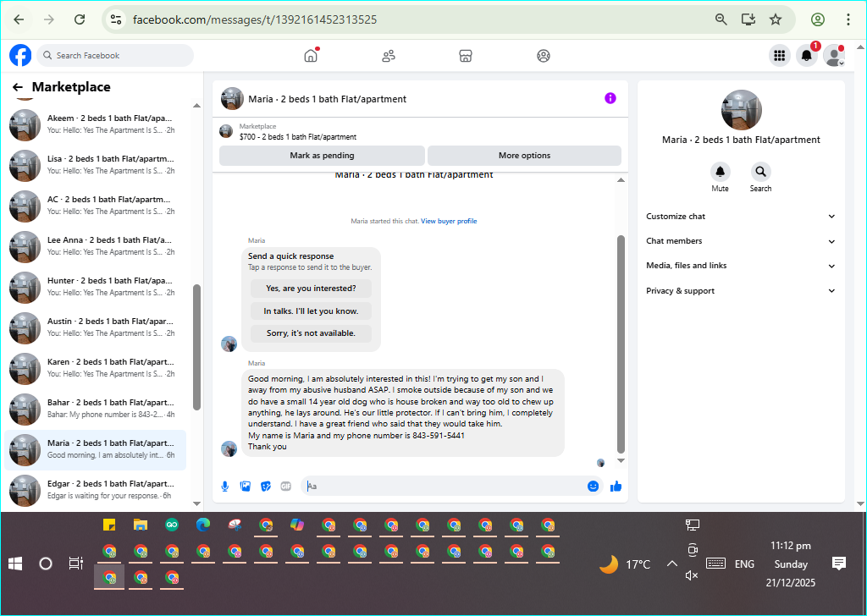Open the Home feed icon
The height and width of the screenshot is (616, 867).
pyautogui.click(x=312, y=56)
